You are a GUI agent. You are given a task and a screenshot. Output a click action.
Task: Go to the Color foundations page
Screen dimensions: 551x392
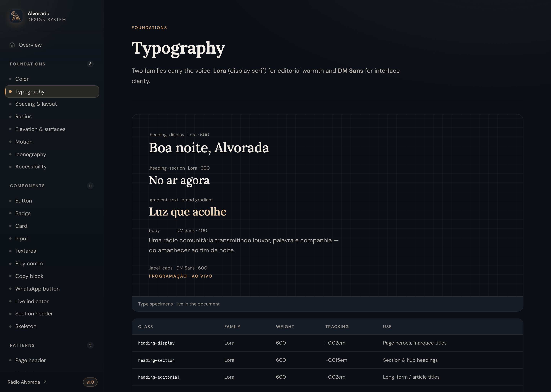point(52,79)
